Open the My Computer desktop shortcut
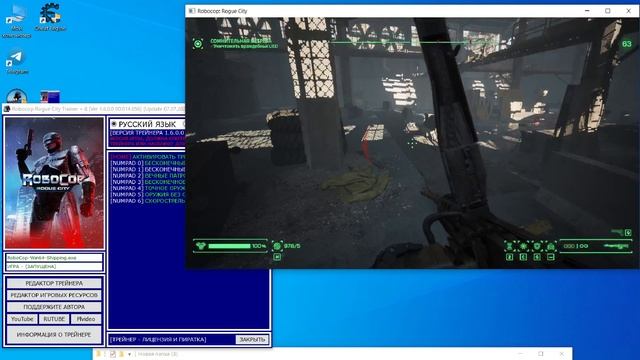Image resolution: width=640 pixels, height=360 pixels. 16,20
